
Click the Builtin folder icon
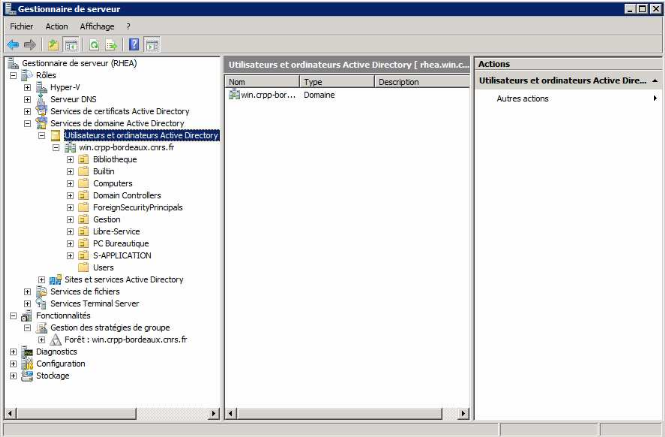tap(84, 171)
